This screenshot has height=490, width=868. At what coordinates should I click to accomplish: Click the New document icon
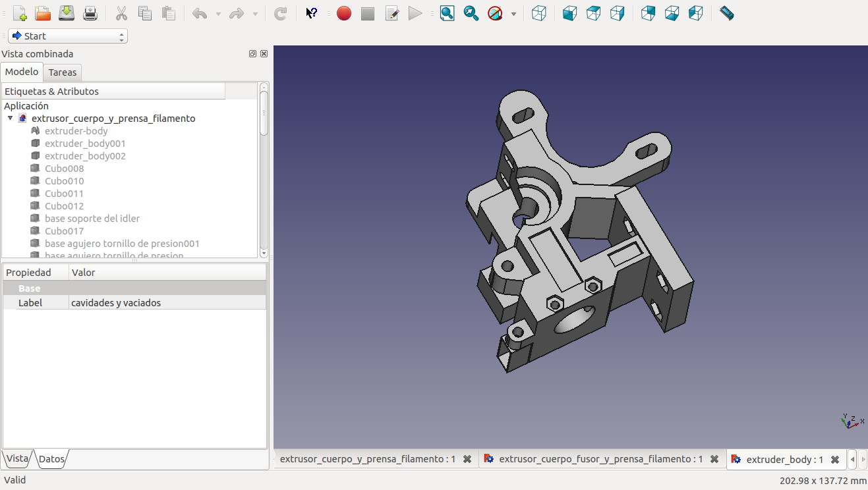point(20,13)
